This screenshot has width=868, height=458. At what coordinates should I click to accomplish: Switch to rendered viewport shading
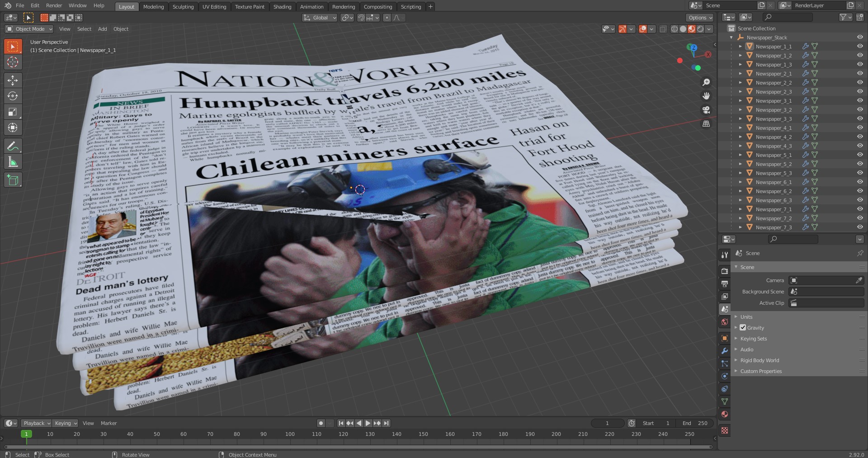(700, 29)
